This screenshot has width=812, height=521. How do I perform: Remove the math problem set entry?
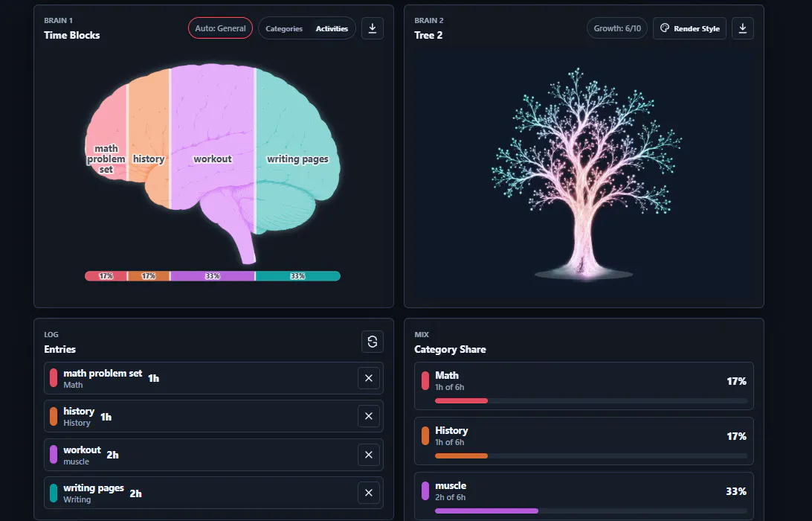coord(369,378)
